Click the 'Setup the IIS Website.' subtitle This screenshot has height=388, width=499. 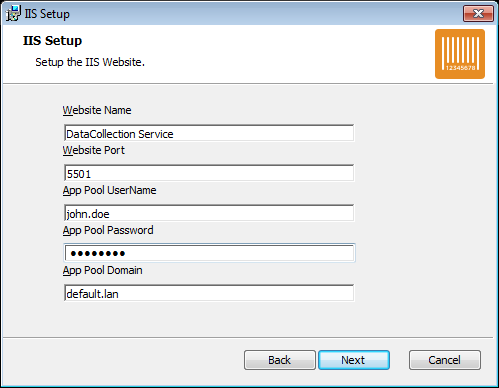90,62
